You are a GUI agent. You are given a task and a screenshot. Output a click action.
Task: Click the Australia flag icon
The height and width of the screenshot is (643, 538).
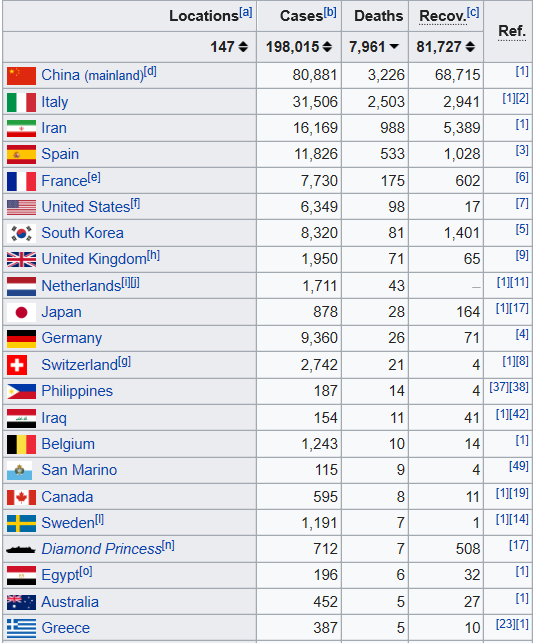21,602
